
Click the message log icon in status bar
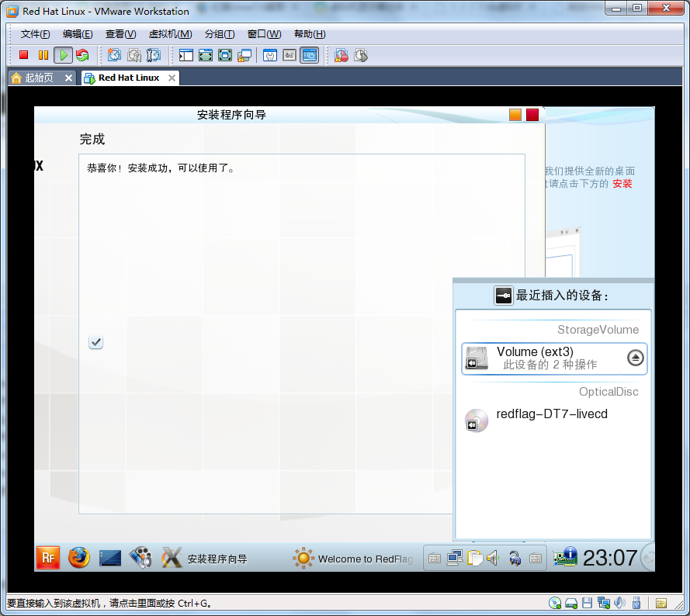[661, 603]
